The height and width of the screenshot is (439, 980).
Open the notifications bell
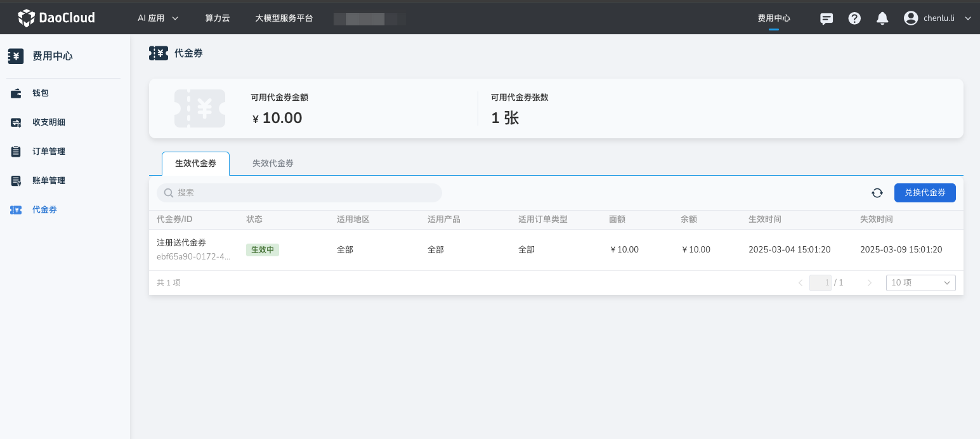tap(882, 18)
